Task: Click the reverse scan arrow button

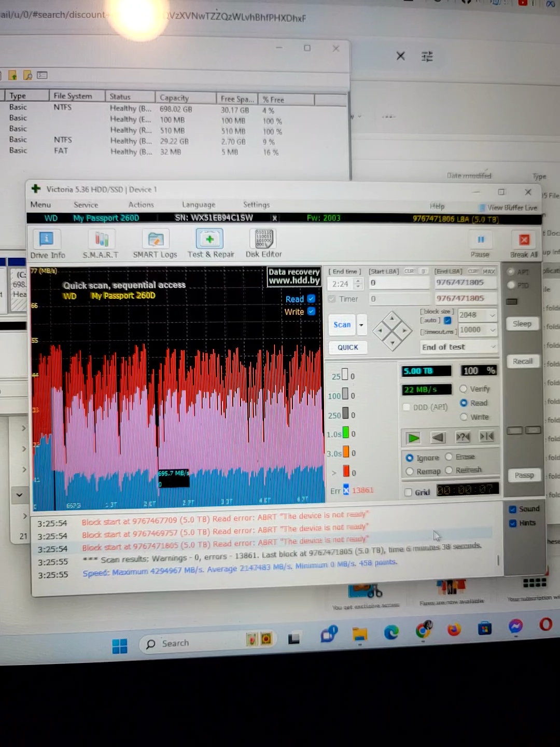Action: tap(438, 437)
